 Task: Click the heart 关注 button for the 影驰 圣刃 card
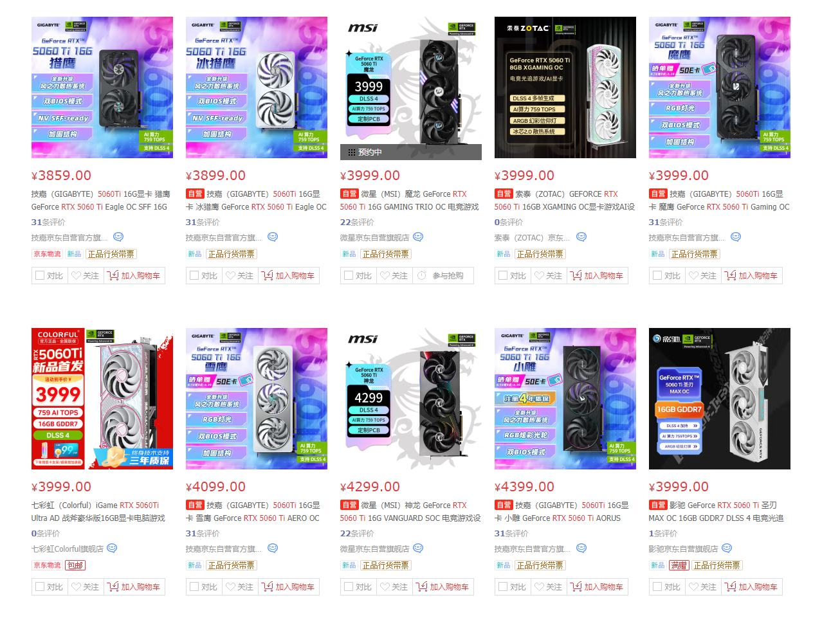(703, 586)
